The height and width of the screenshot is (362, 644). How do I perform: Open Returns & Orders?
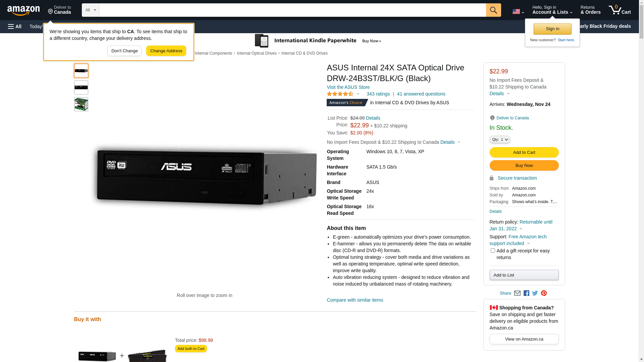tap(590, 10)
